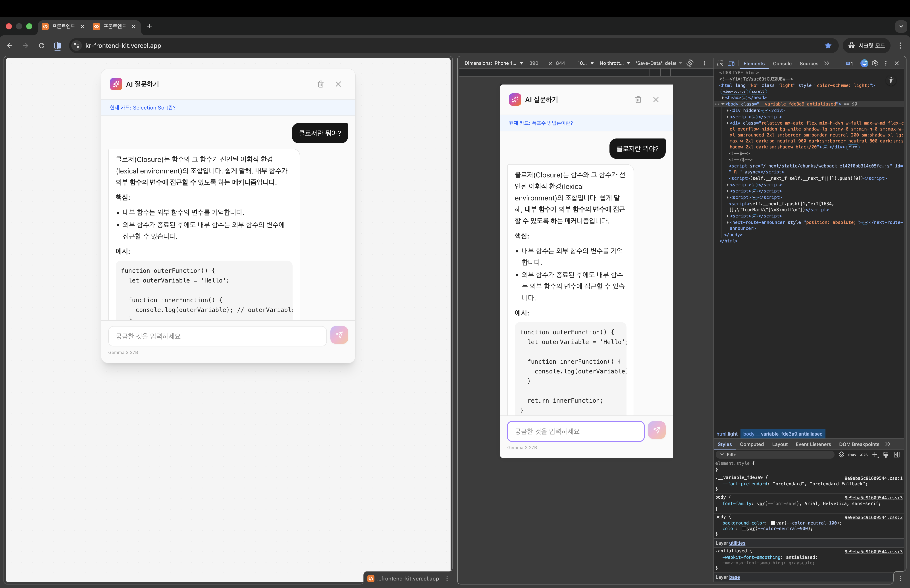Collapse the body element in DOM tree

click(723, 104)
